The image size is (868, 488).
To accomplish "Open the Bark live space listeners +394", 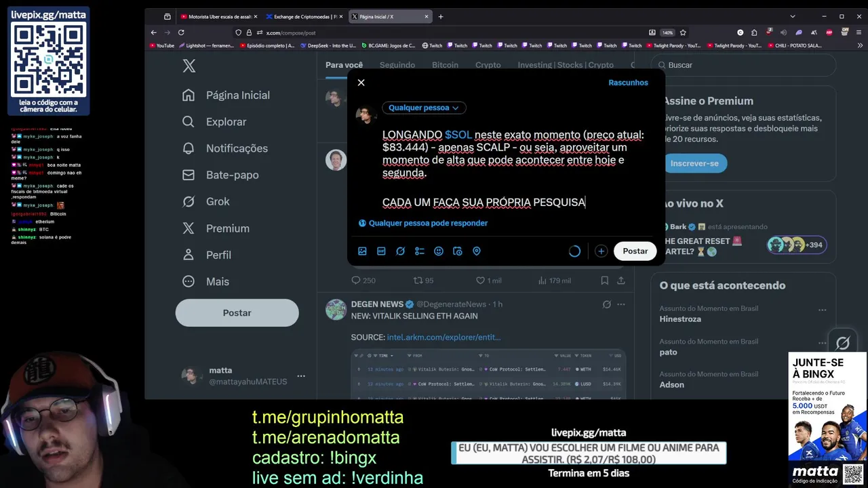I will (797, 245).
